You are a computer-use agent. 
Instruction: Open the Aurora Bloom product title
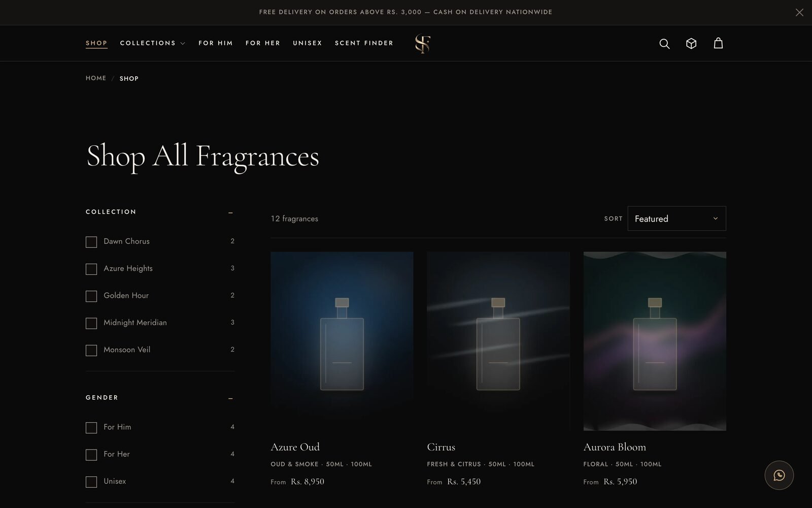click(615, 447)
